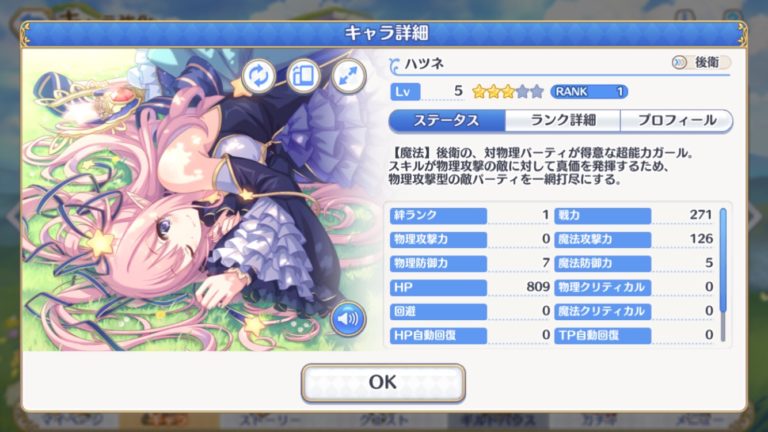Select the 戦力 stat row
This screenshot has width=768, height=432.
(x=634, y=215)
